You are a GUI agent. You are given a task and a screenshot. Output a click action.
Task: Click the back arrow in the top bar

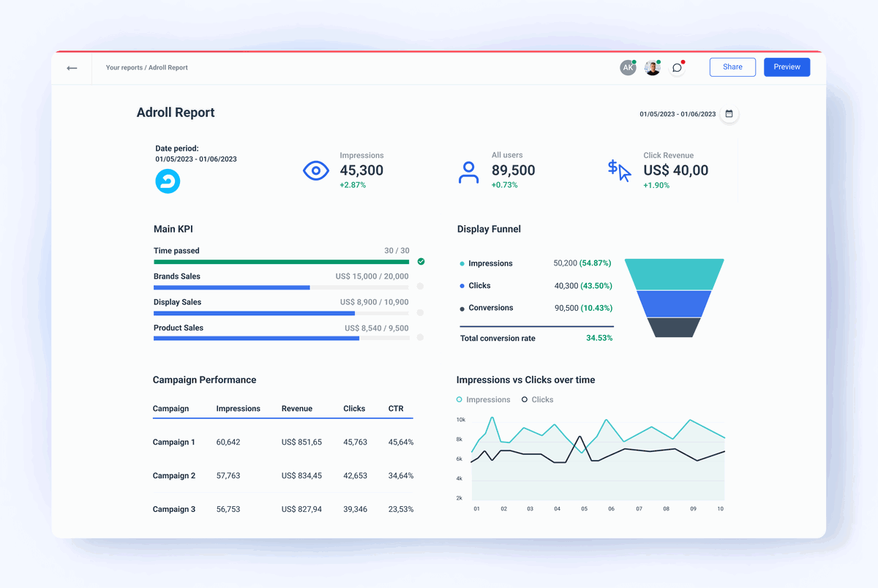click(x=72, y=67)
